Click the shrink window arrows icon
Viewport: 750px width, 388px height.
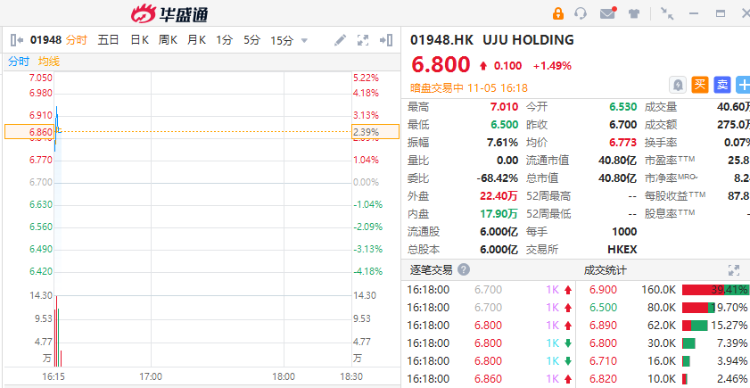click(667, 13)
